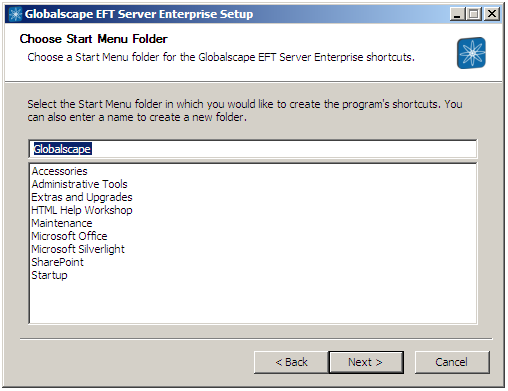Close the EFT Server Enterprise Setup window
This screenshot has width=508, height=391.
pos(491,14)
